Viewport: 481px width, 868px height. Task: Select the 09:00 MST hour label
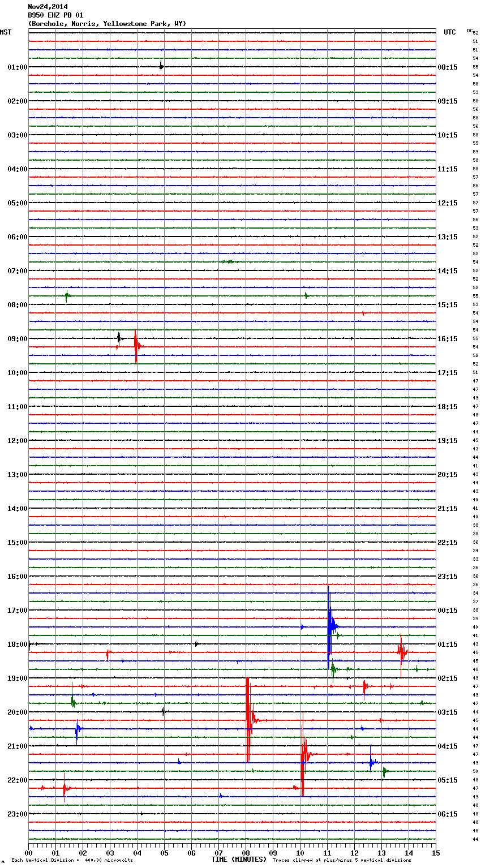(x=17, y=339)
